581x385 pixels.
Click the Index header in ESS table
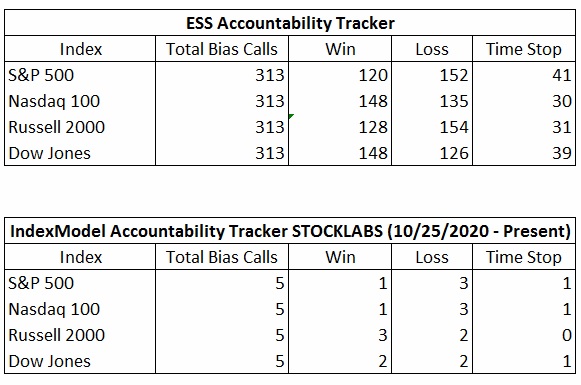coord(80,49)
